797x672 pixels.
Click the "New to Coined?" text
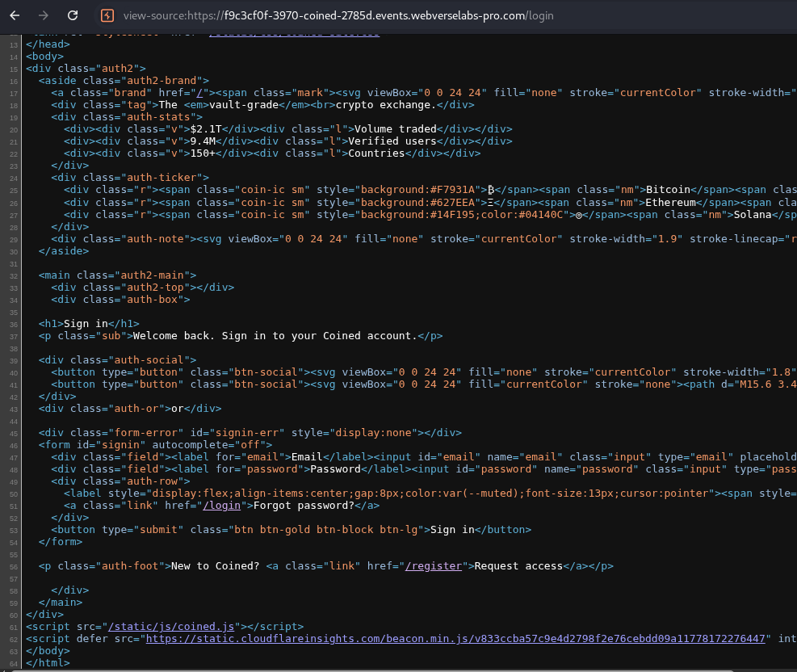coord(215,566)
